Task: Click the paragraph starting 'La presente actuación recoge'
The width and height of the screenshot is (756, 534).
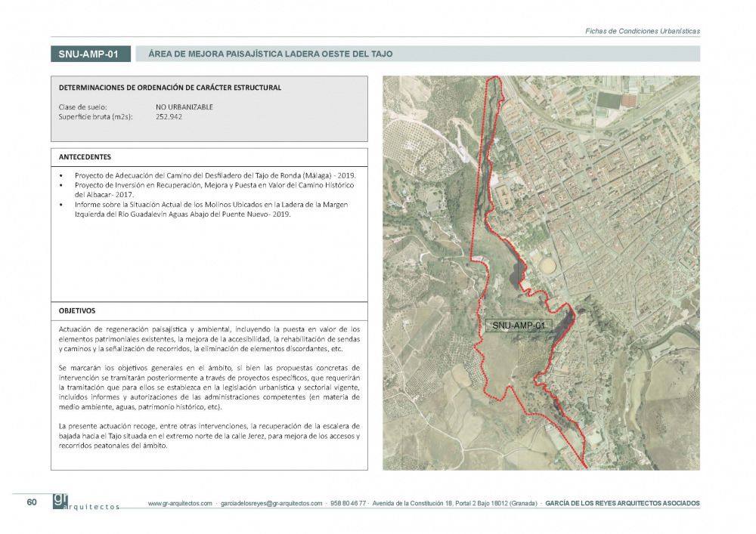Action: (x=209, y=436)
